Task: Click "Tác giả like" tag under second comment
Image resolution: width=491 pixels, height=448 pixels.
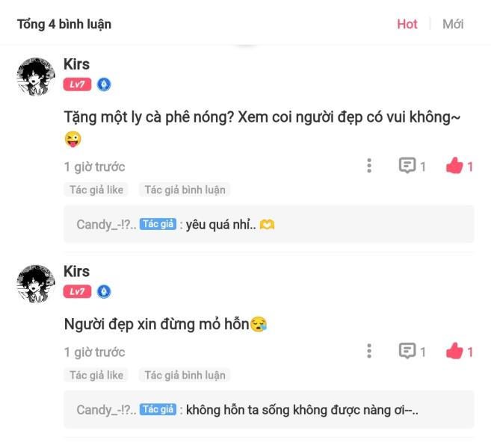Action: point(96,375)
